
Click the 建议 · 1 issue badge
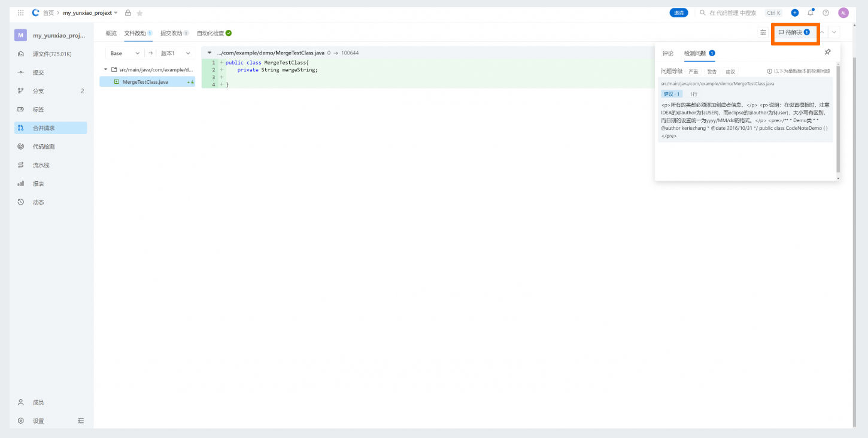coord(672,94)
